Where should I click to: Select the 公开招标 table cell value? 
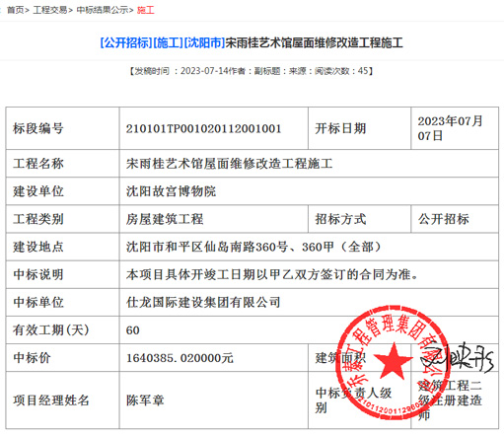pyautogui.click(x=455, y=219)
